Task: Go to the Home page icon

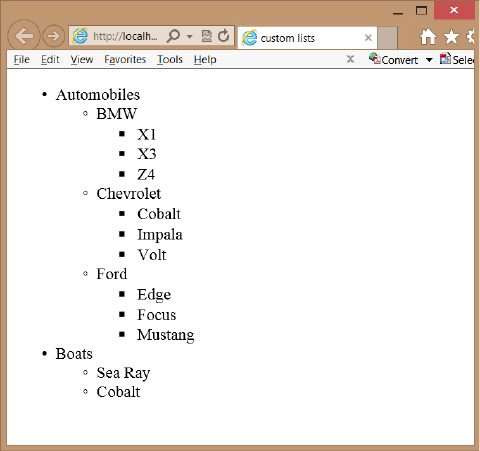Action: [428, 36]
